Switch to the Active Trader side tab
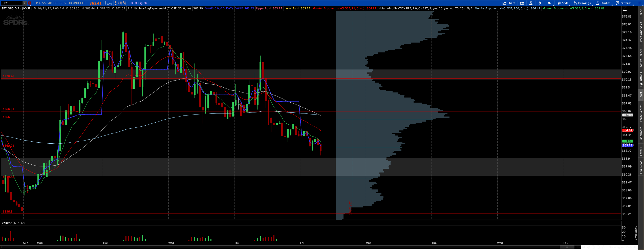Screen dimensions: 644x250 (x=641, y=58)
